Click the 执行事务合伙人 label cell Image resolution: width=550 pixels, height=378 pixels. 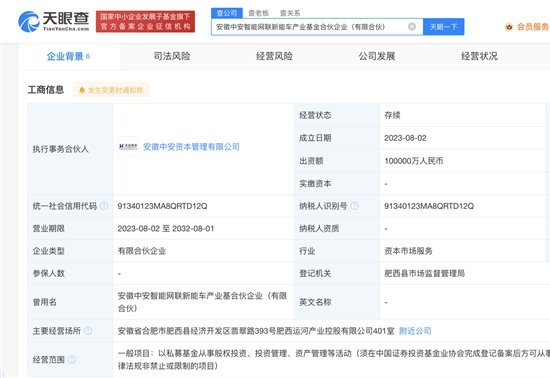tap(70, 149)
